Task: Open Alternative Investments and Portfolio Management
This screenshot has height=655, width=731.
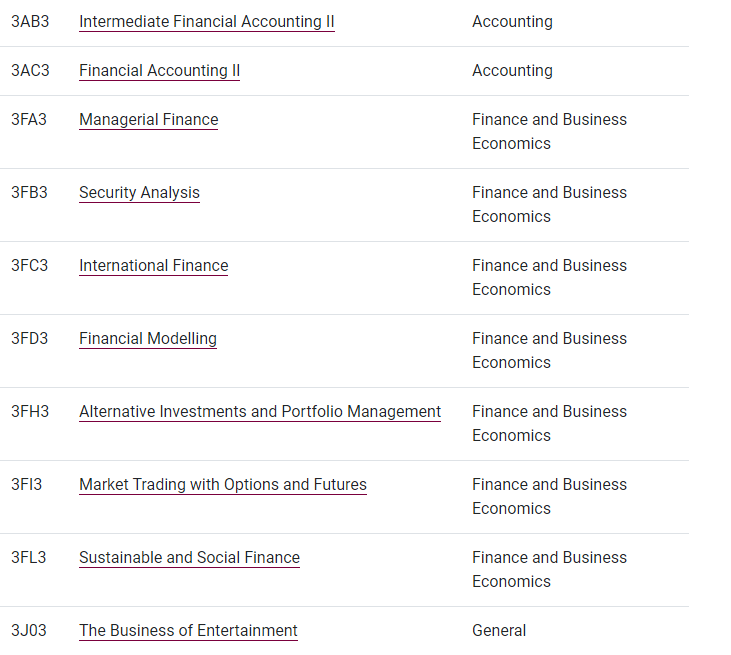Action: [x=260, y=411]
